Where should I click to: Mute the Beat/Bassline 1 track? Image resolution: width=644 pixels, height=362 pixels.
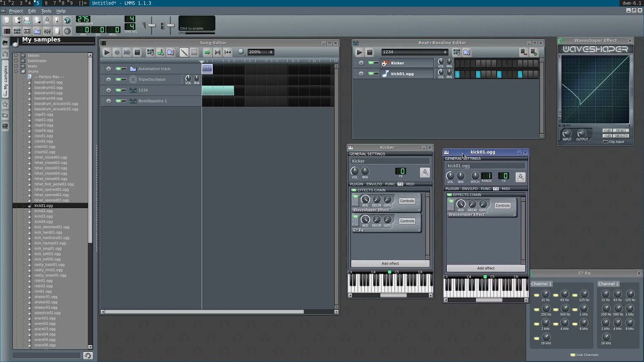[x=118, y=101]
